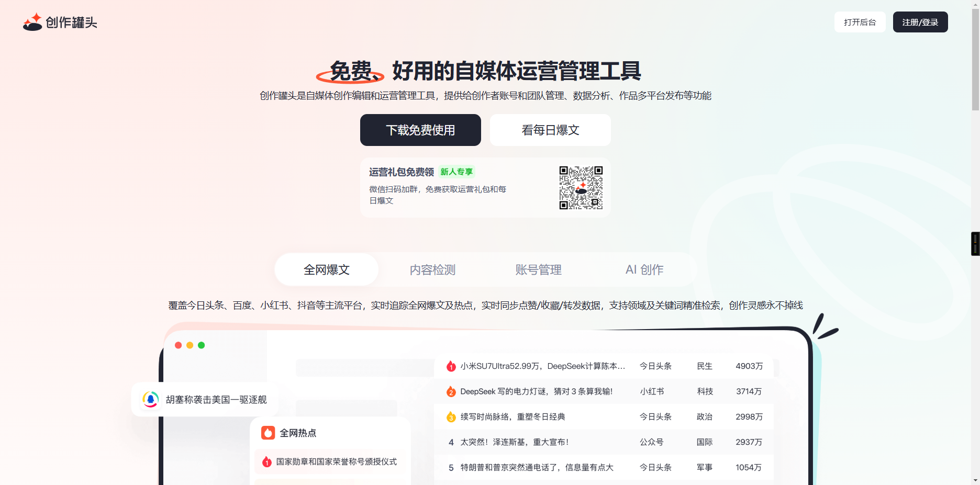Click 下载免费使用 download button

click(420, 130)
